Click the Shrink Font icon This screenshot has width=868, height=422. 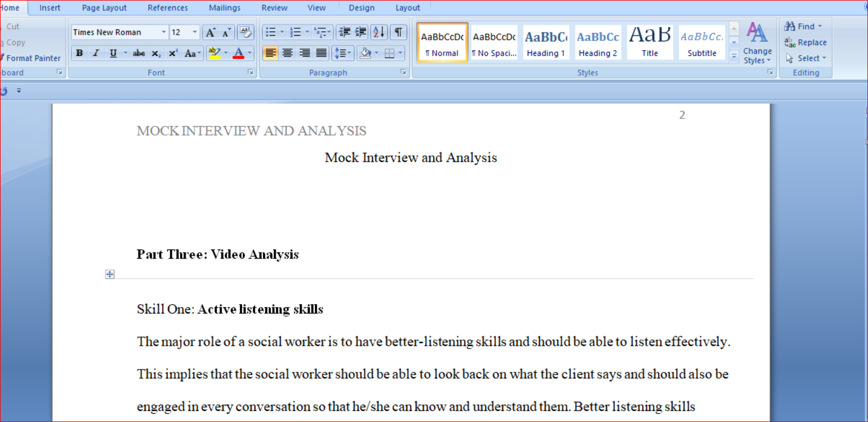click(x=226, y=32)
